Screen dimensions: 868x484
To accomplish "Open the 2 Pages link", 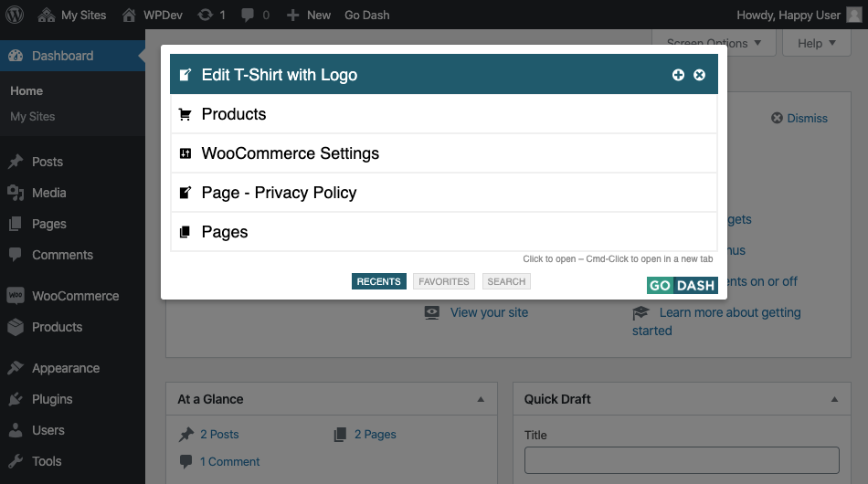I will 375,434.
